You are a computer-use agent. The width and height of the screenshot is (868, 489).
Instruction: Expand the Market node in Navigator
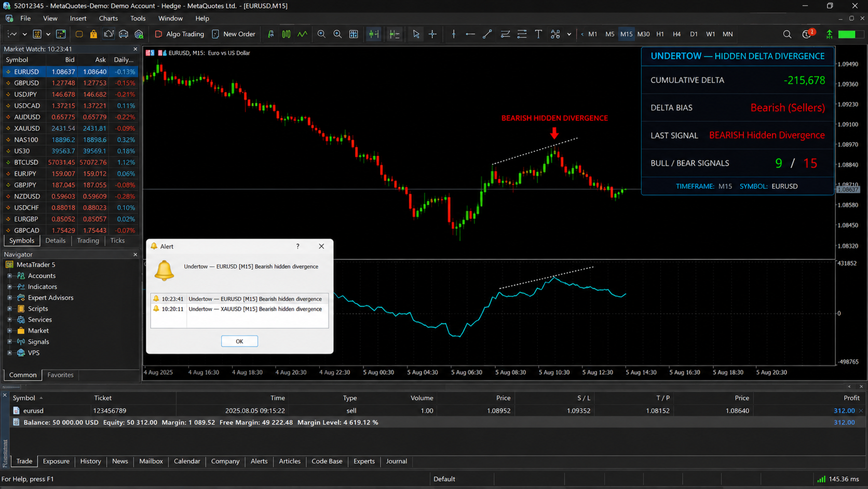[9, 331]
